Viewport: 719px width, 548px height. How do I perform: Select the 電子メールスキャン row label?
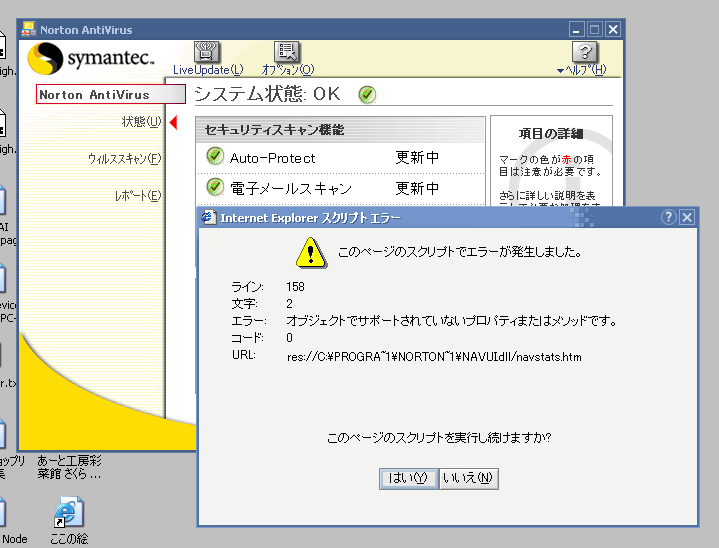[291, 188]
